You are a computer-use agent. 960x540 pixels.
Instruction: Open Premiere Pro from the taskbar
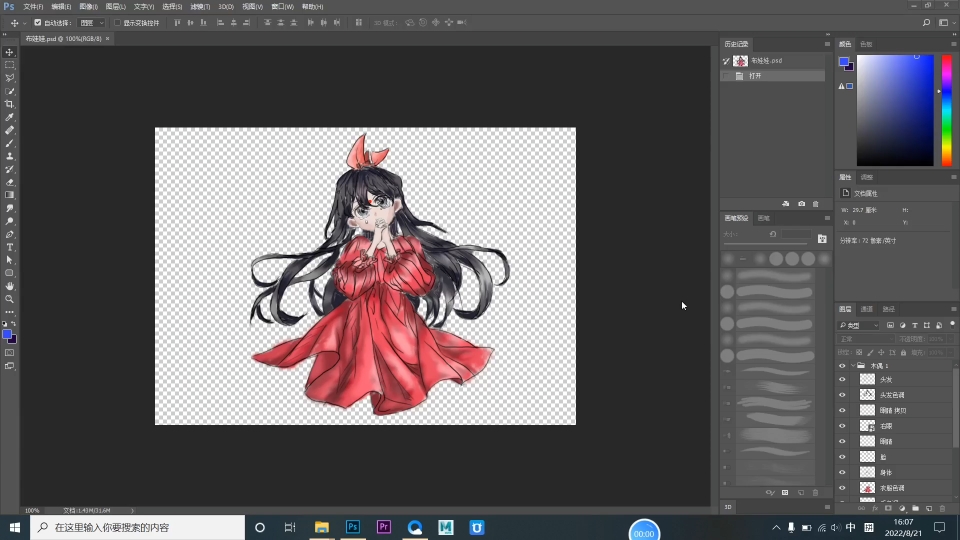pyautogui.click(x=383, y=527)
